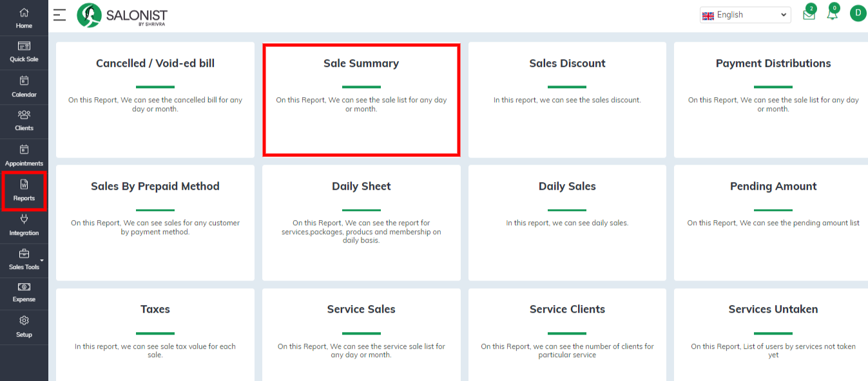The image size is (868, 381).
Task: Open the Daily Sheet report
Action: [x=362, y=223]
